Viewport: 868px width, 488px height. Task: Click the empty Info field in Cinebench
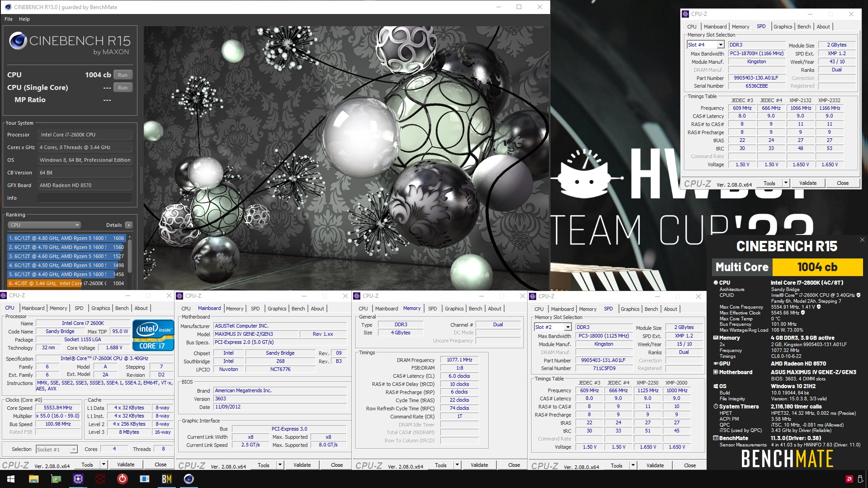[x=85, y=198]
